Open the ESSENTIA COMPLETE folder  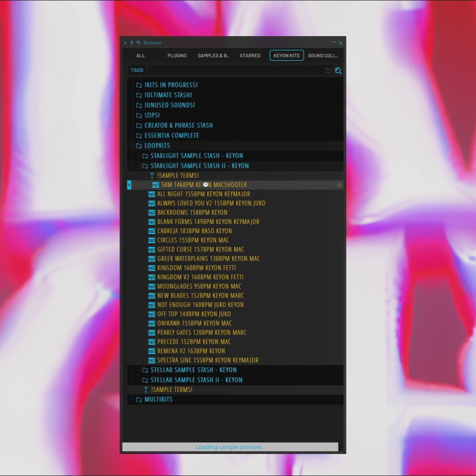[x=171, y=135]
